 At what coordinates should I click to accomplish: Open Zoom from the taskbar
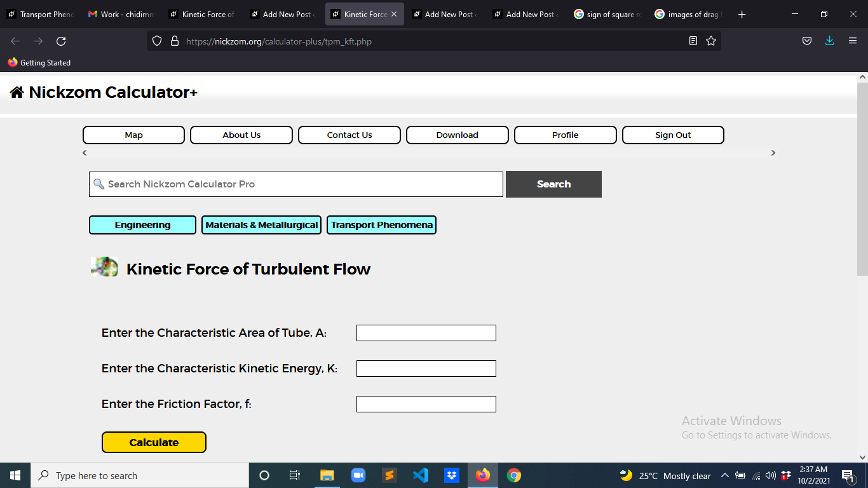(358, 475)
